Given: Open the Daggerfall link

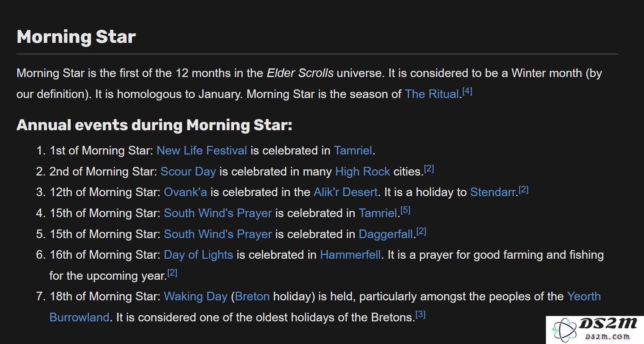Looking at the screenshot, I should pyautogui.click(x=386, y=234).
